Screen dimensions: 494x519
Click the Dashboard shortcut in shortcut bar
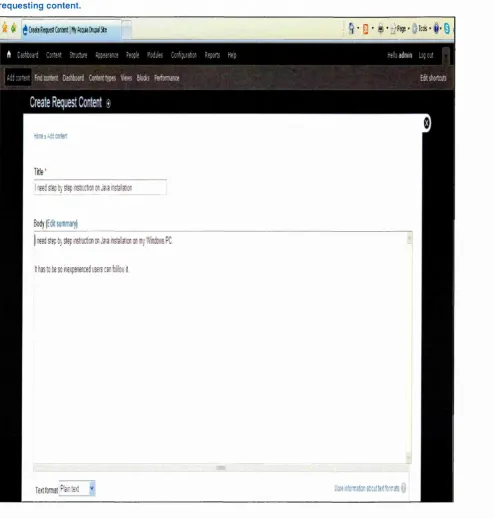73,78
